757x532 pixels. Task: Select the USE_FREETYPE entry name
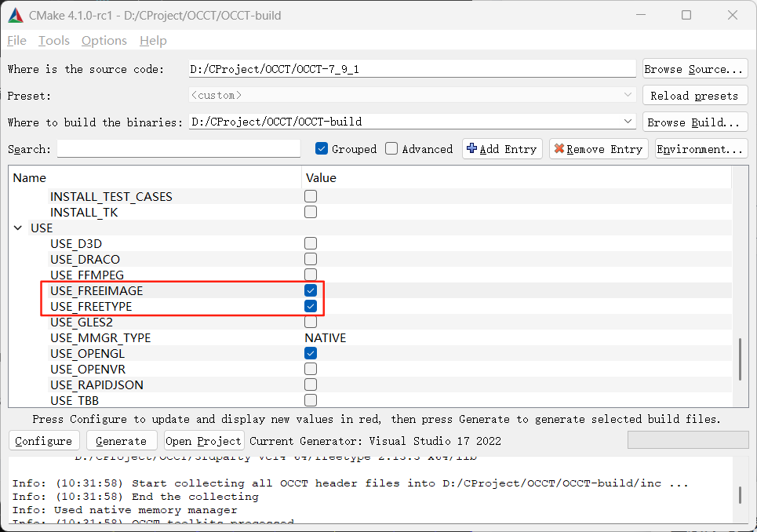point(91,307)
